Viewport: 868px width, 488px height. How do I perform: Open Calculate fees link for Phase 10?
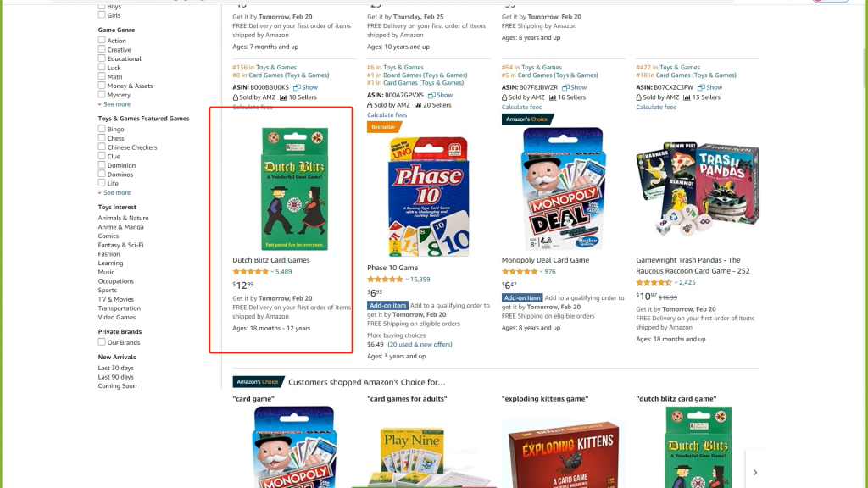point(387,115)
